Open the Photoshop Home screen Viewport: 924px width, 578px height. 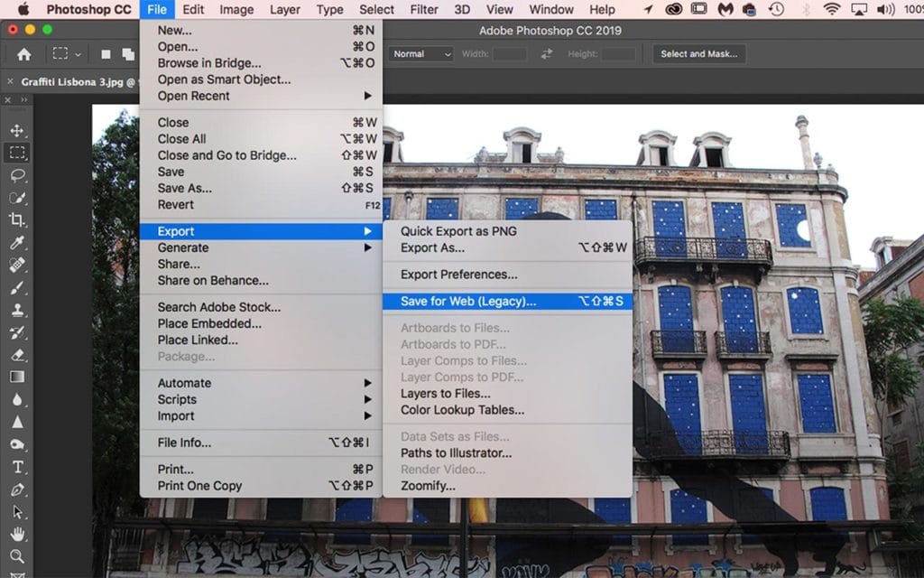[x=24, y=53]
